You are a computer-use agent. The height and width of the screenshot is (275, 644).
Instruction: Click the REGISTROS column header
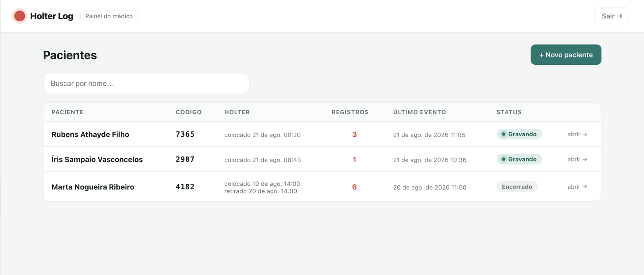tap(350, 112)
